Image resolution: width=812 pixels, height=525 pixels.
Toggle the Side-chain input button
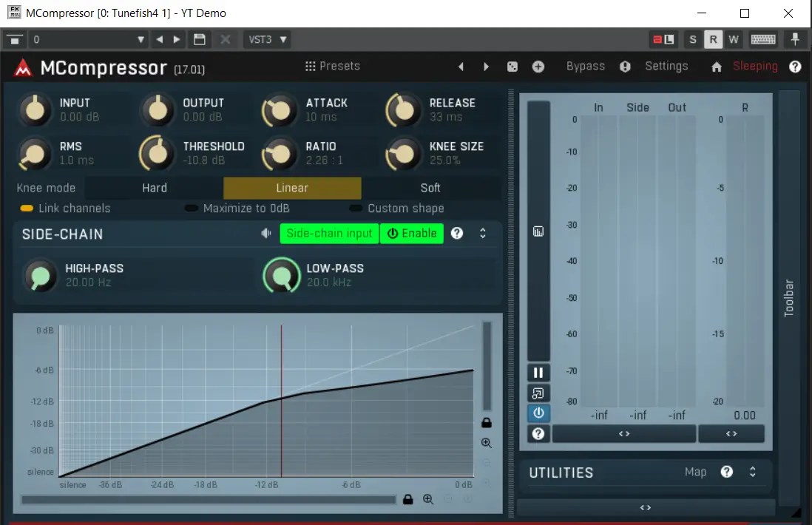click(x=329, y=234)
